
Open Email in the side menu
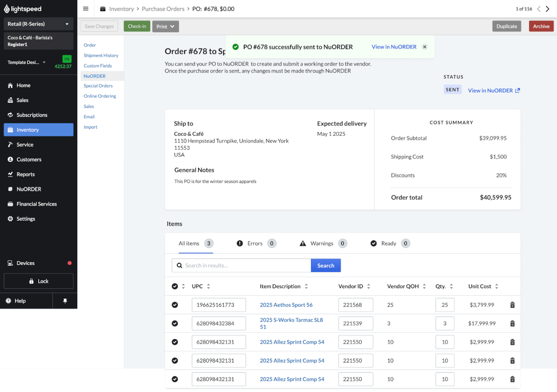point(89,117)
